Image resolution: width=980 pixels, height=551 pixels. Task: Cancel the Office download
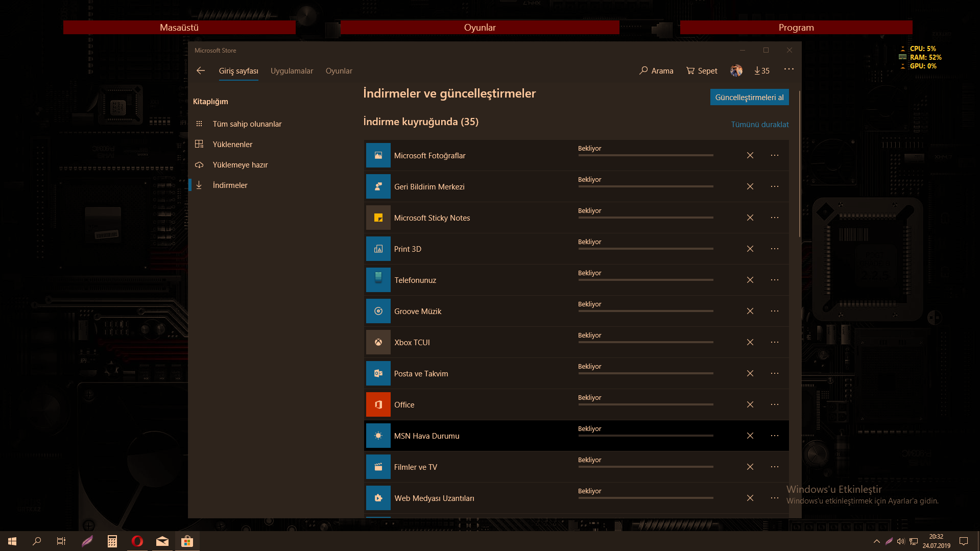[750, 404]
